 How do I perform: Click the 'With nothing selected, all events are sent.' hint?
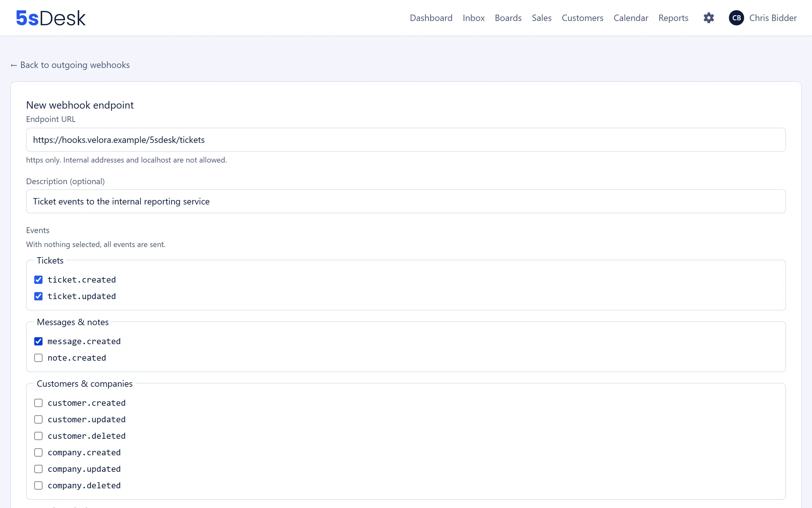click(95, 244)
